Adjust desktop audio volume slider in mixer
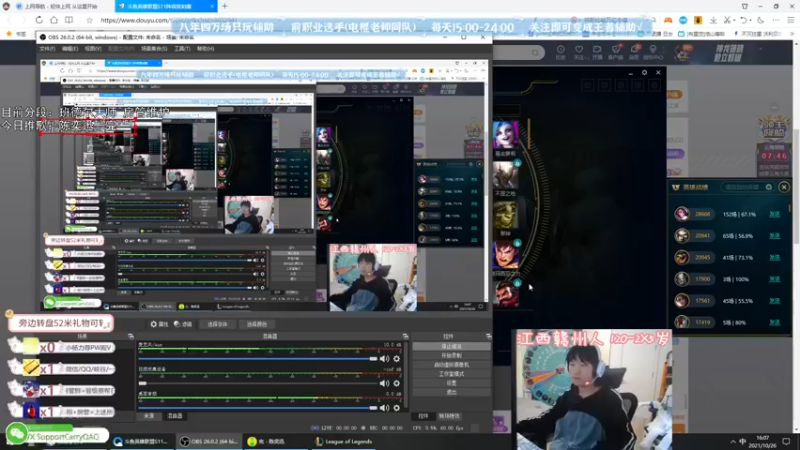The width and height of the screenshot is (800, 450). coord(258,408)
